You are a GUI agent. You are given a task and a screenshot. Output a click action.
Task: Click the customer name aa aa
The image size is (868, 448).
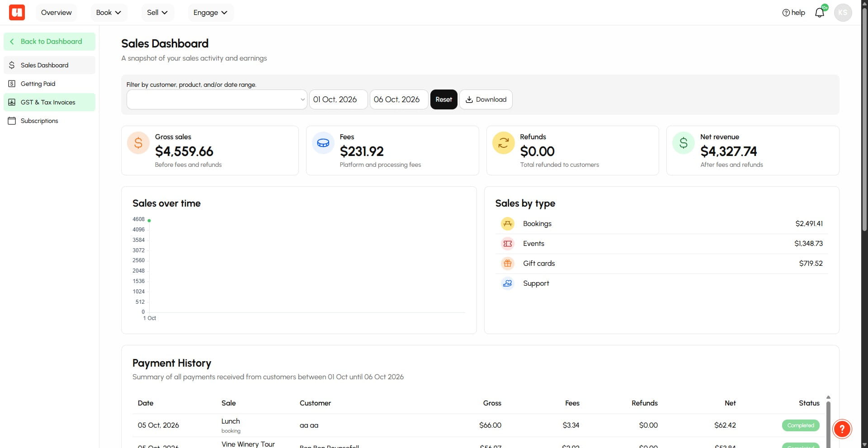pyautogui.click(x=309, y=425)
